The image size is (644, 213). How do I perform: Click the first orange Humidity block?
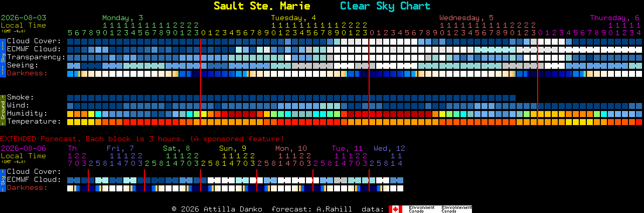point(77,114)
